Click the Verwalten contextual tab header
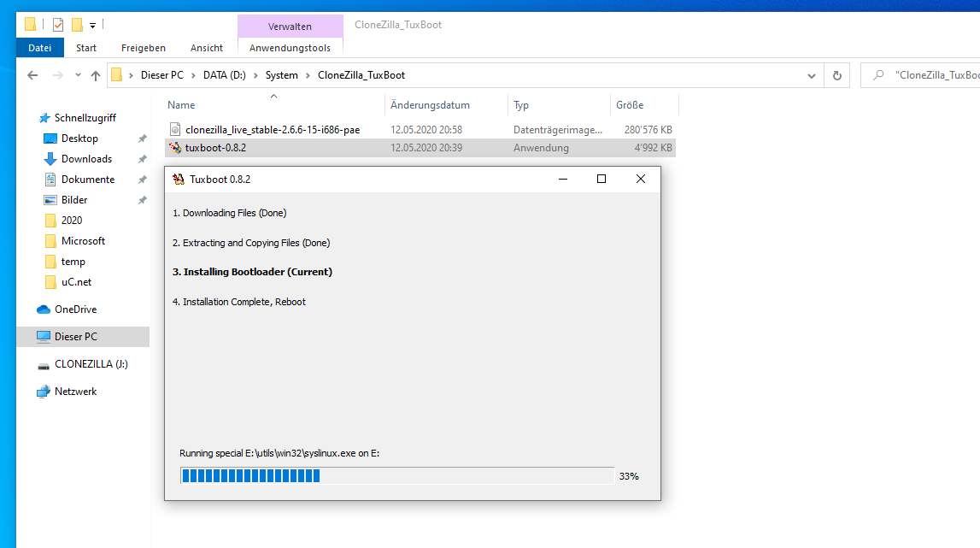The height and width of the screenshot is (548, 980). pyautogui.click(x=290, y=27)
